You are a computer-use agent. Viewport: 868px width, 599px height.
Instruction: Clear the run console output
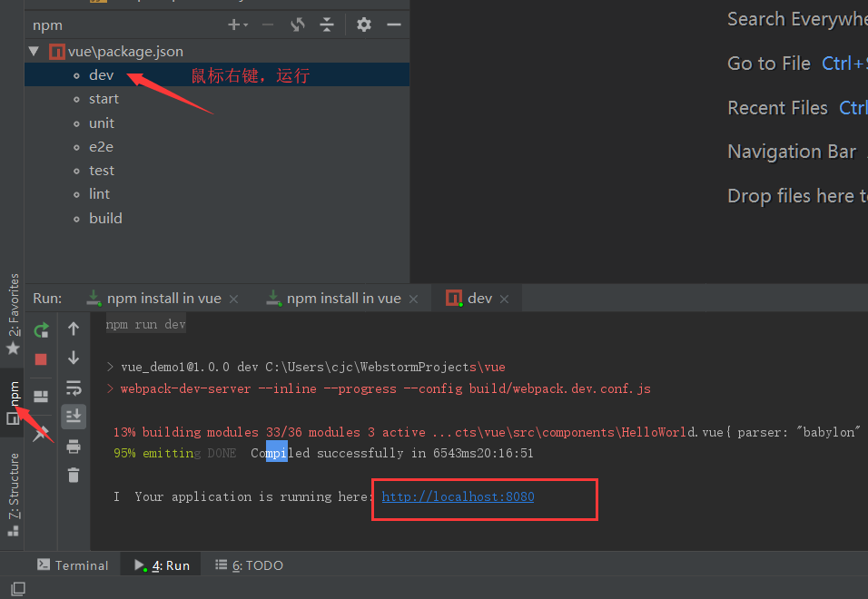73,475
